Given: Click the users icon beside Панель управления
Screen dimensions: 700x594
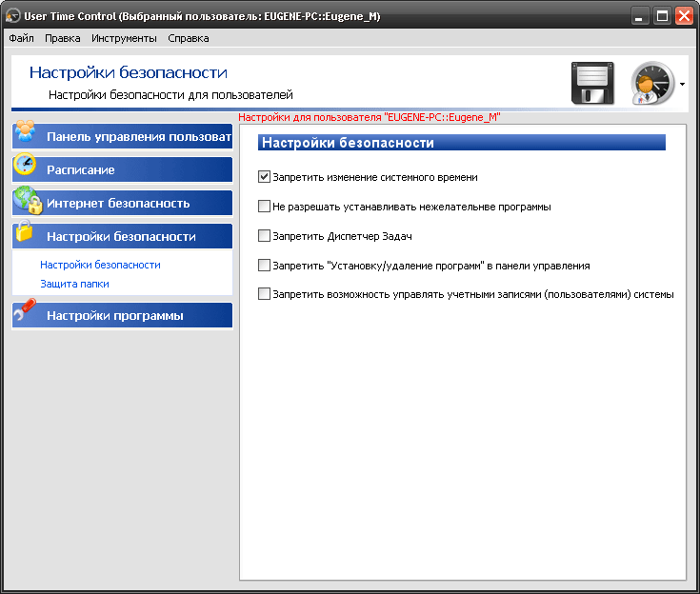Looking at the screenshot, I should [26, 134].
